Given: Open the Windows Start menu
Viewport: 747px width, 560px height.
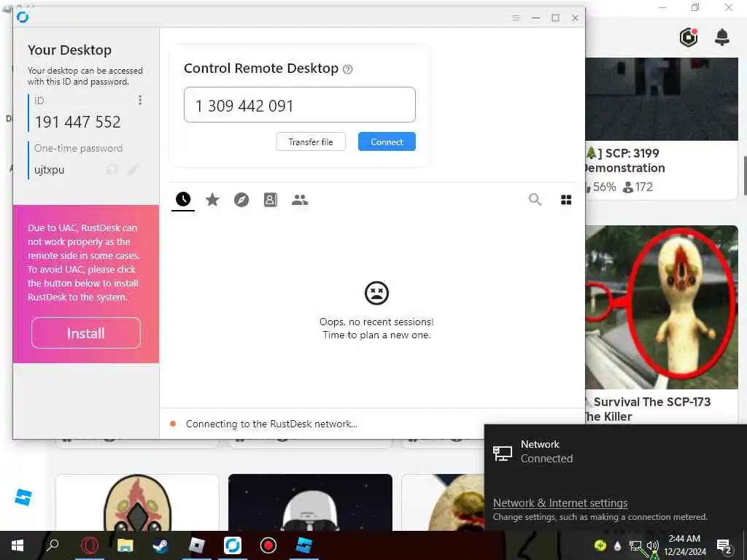Looking at the screenshot, I should click(x=18, y=545).
